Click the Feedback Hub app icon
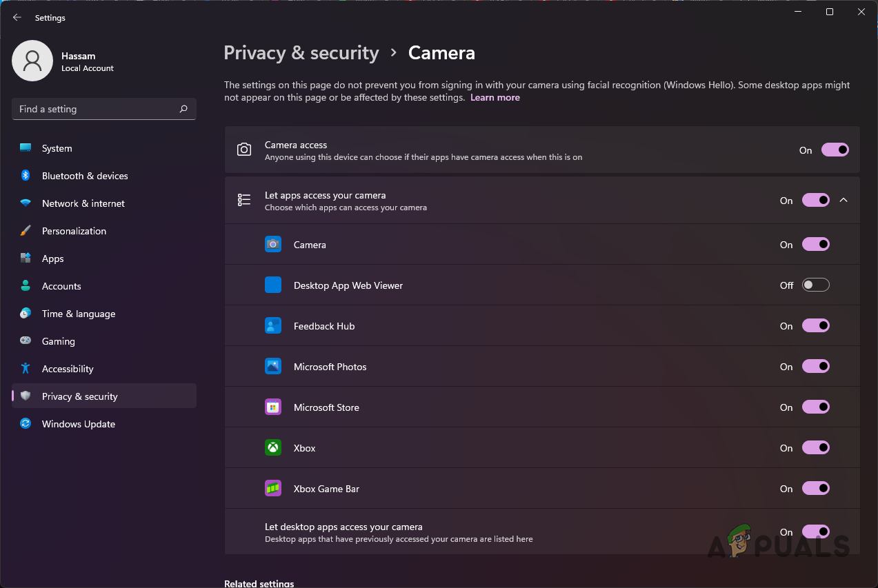The width and height of the screenshot is (878, 588). 272,325
